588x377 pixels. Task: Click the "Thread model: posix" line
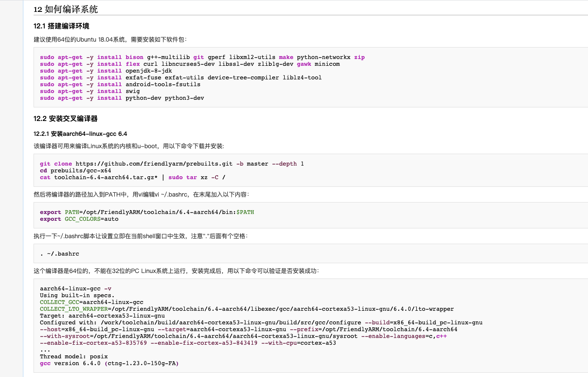click(74, 357)
